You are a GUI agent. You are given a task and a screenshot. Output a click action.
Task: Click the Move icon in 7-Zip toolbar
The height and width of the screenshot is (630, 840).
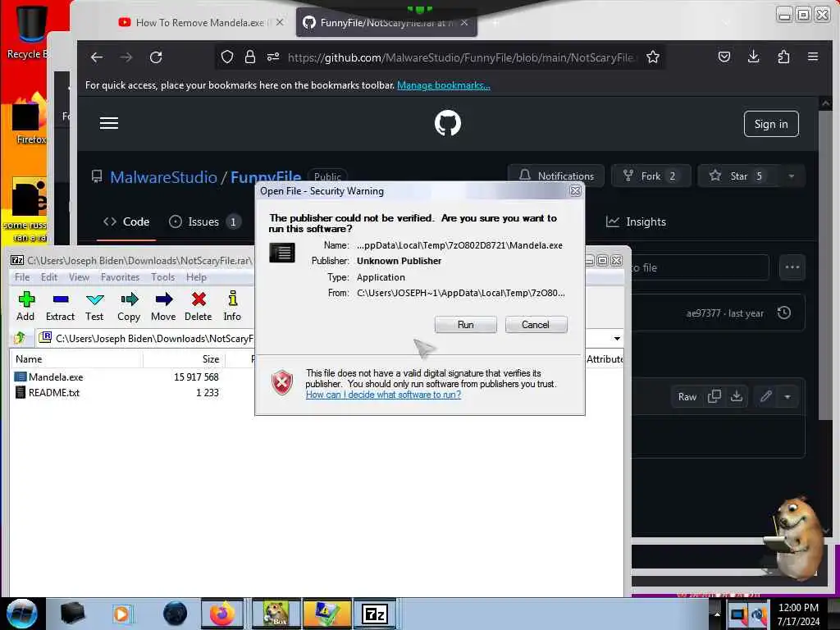pos(163,307)
